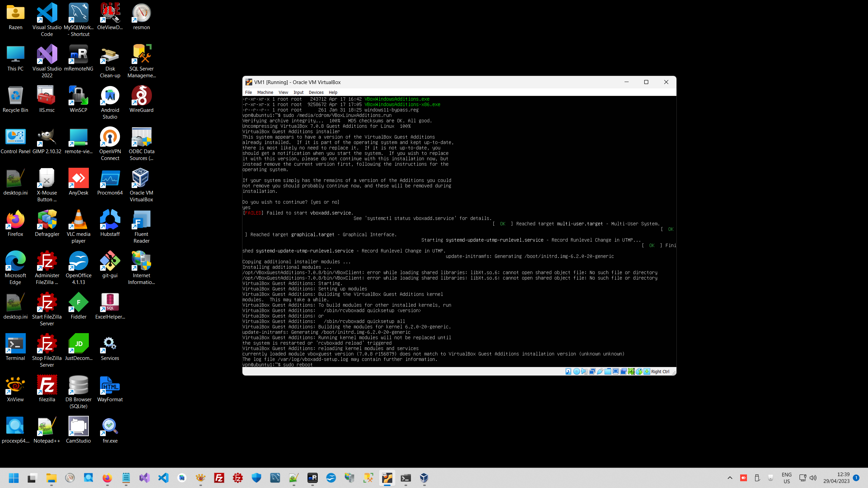Click the Windows Start button
The image size is (868, 488).
[14, 478]
